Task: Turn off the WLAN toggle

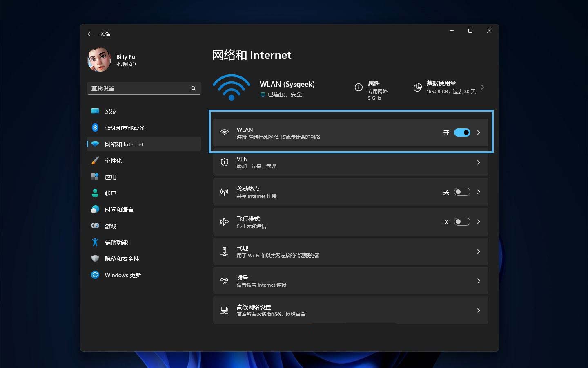Action: 462,132
